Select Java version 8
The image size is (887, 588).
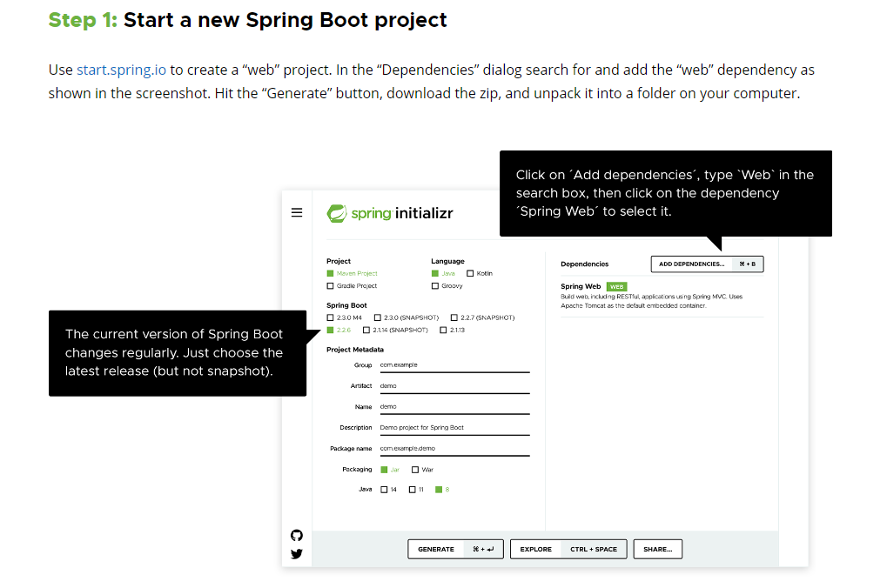coord(442,490)
